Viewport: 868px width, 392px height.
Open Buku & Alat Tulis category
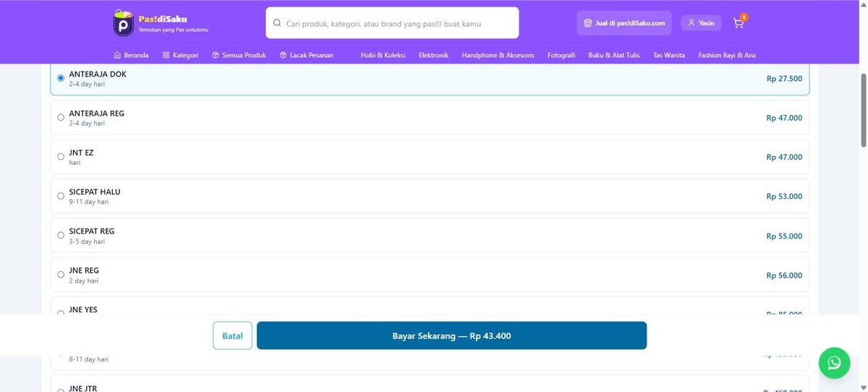point(614,55)
